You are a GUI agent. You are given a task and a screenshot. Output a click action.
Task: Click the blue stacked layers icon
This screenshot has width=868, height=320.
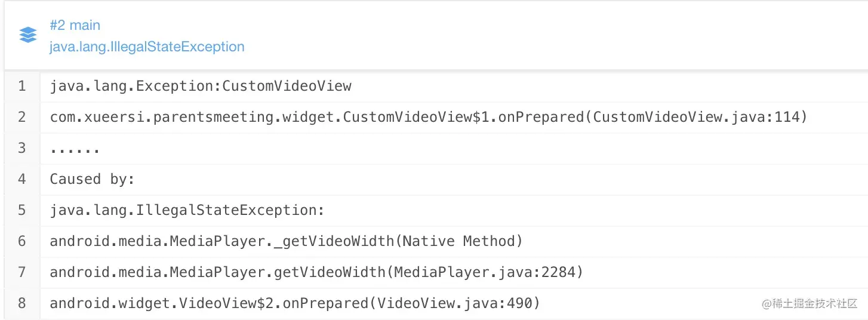pos(28,35)
